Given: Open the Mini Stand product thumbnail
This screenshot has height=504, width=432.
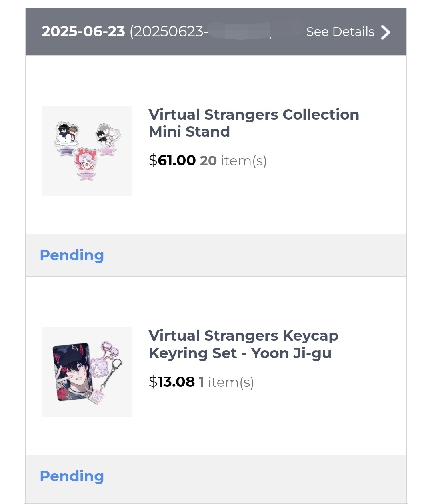Looking at the screenshot, I should coord(86,151).
